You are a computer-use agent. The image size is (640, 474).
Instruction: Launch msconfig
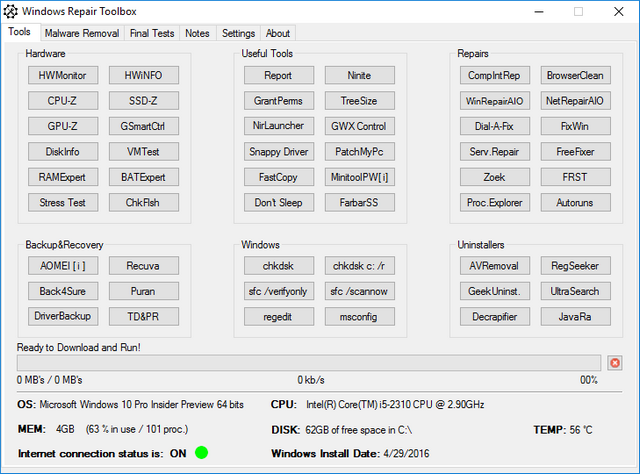[360, 316]
